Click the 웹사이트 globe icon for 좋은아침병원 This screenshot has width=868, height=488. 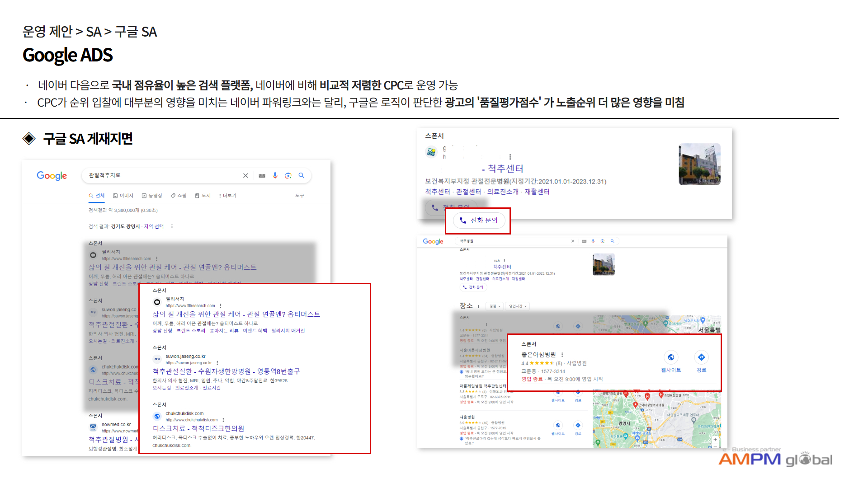671,357
